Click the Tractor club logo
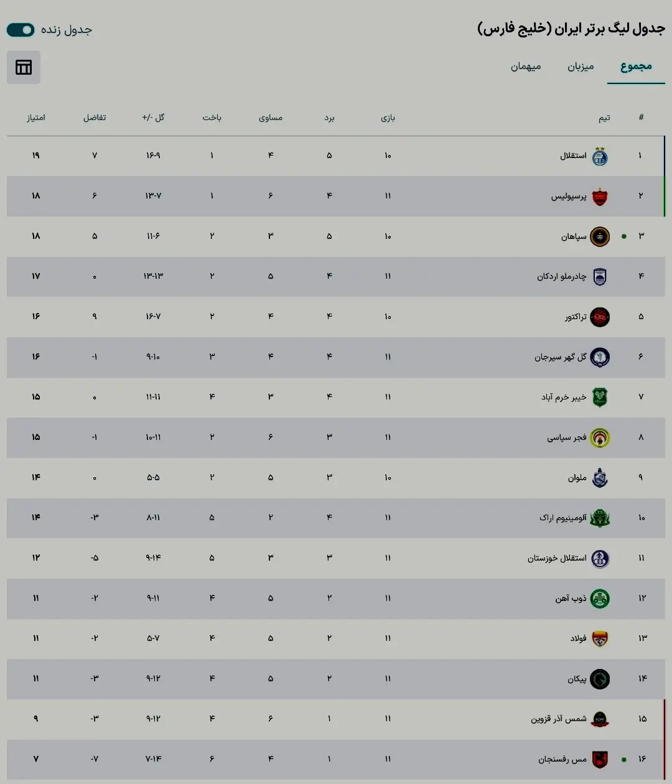 (x=599, y=317)
